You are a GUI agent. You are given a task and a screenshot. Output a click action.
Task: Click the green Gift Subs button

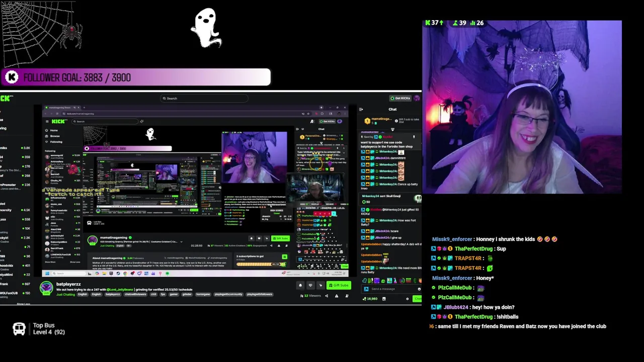tap(339, 285)
